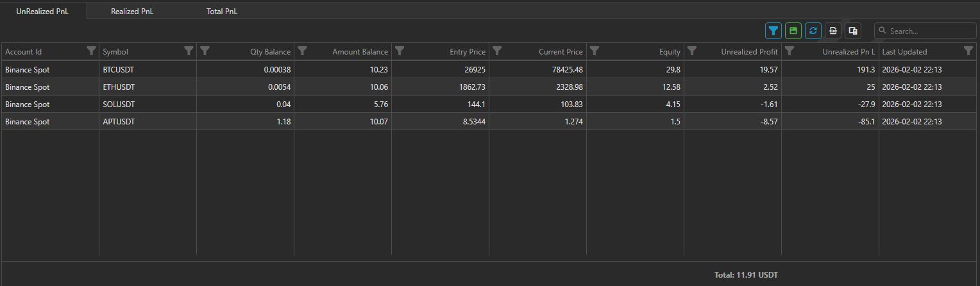This screenshot has width=980, height=286.
Task: Toggle the blue filter button in the toolbar
Action: [x=773, y=31]
